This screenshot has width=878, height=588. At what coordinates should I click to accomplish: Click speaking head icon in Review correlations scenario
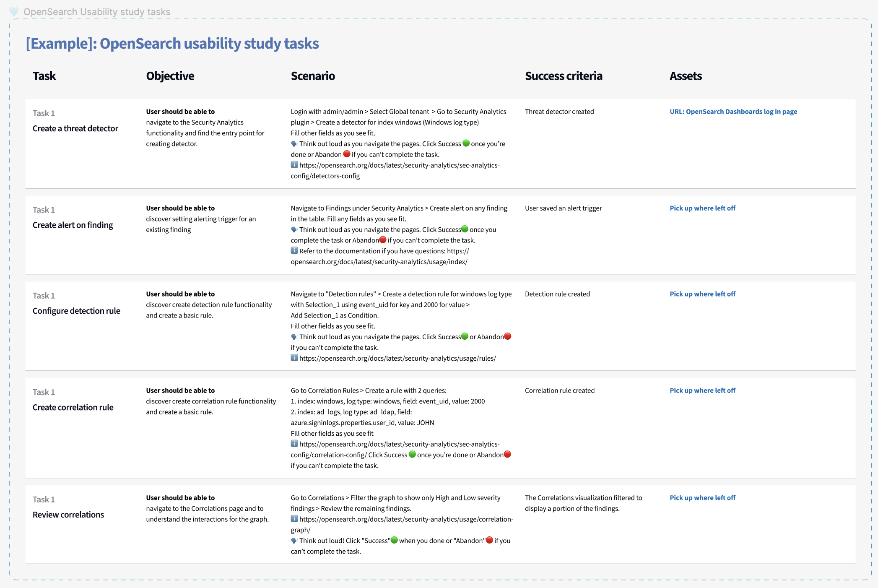294,541
